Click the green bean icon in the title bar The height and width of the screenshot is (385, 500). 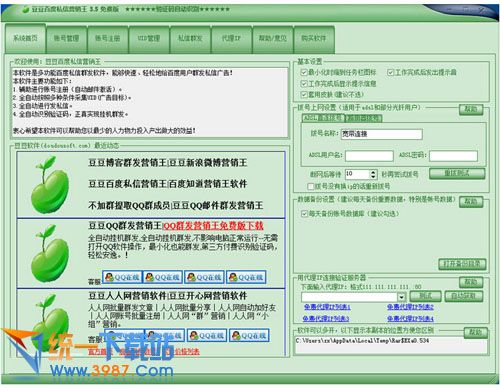click(26, 9)
